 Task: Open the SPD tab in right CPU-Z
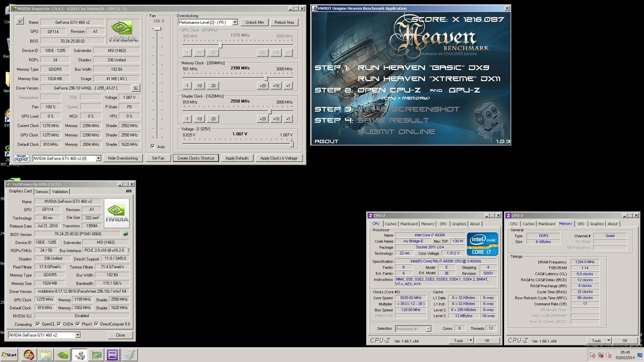tap(581, 224)
